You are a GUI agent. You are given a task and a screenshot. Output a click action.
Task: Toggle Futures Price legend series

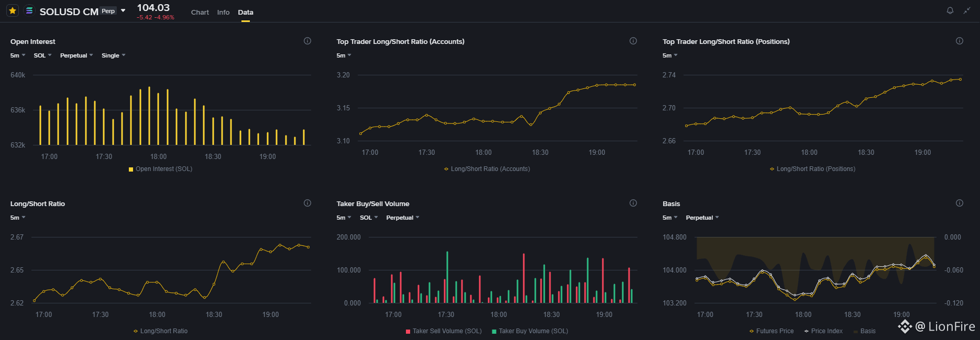pyautogui.click(x=771, y=331)
